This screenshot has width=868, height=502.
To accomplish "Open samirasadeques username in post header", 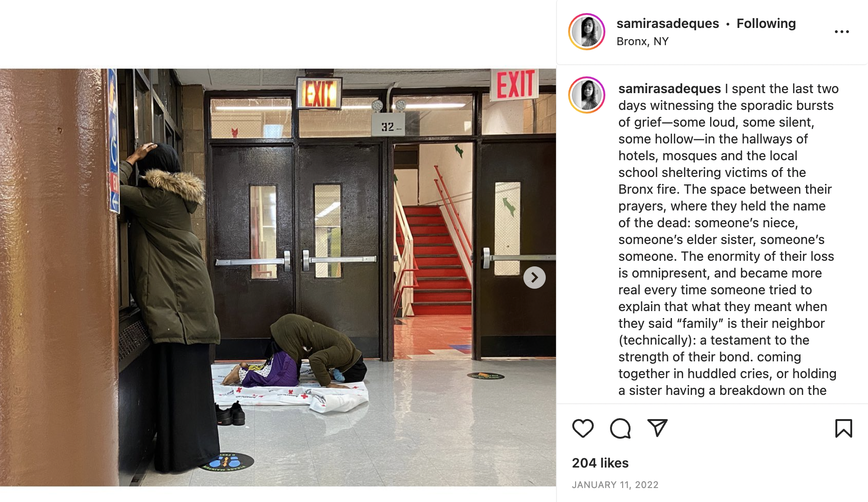I will pos(667,23).
